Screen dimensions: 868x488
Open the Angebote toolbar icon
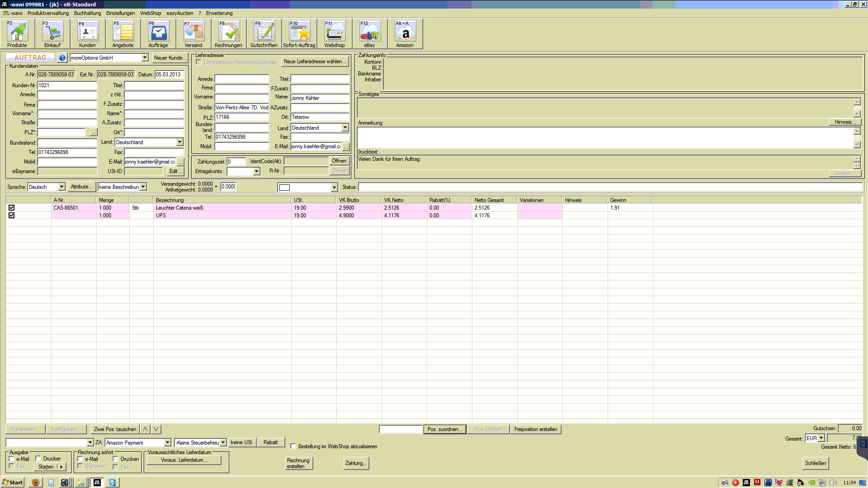(123, 34)
